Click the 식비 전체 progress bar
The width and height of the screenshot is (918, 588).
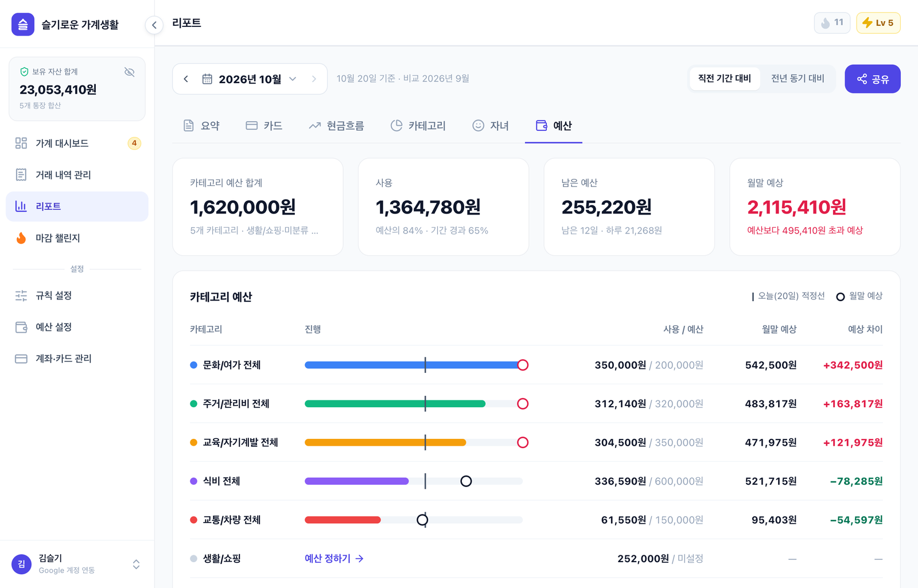pyautogui.click(x=414, y=481)
